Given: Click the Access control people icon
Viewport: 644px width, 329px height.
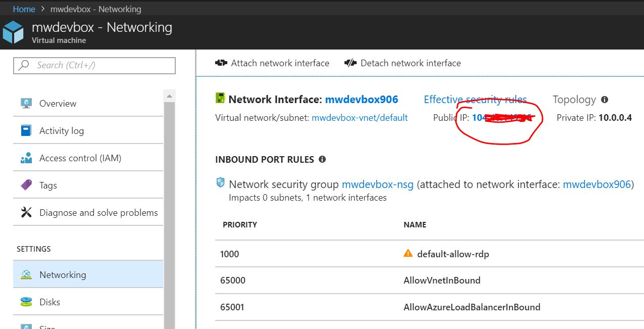Looking at the screenshot, I should pyautogui.click(x=26, y=158).
